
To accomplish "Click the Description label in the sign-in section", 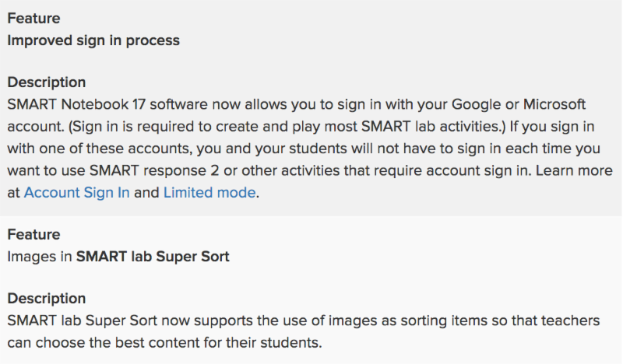I will coord(47,82).
